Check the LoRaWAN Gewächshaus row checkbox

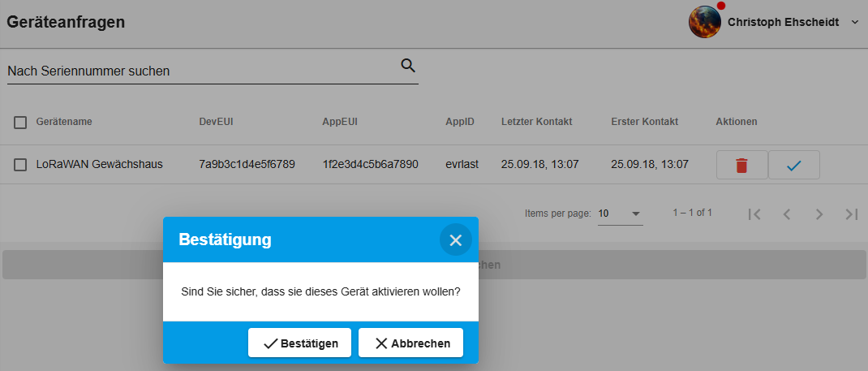point(20,165)
